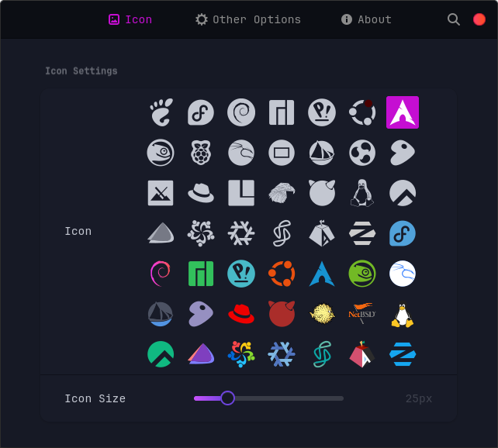
Task: Choose the yellow OpenBSD pufferfish icon
Action: [x=322, y=314]
